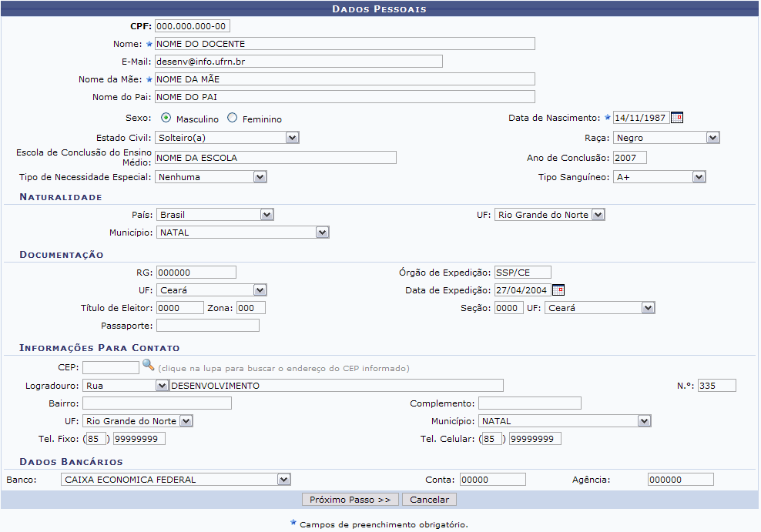761x532 pixels.
Task: Open the Logradouro type dropdown showing Rua
Action: [x=162, y=386]
